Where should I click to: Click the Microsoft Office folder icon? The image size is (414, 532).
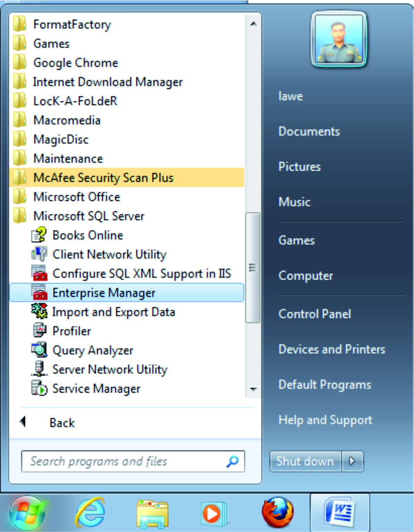point(20,196)
